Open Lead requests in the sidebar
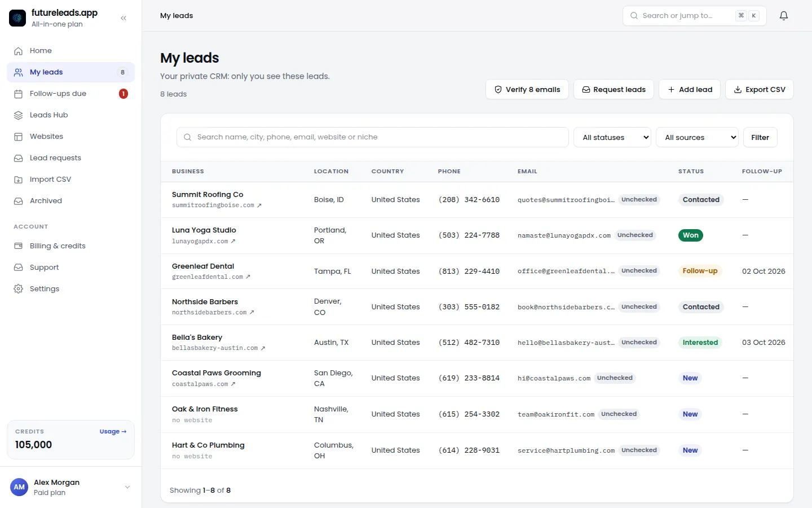Screen dimensions: 812x508 71,158
